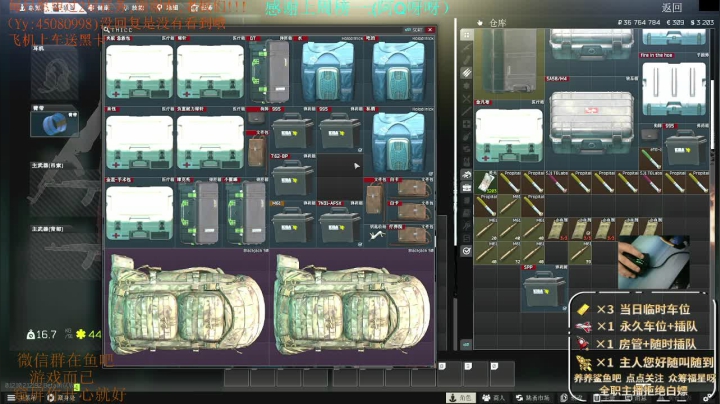Sort items with the SORT button
This screenshot has width=720, height=404.
coord(414,30)
